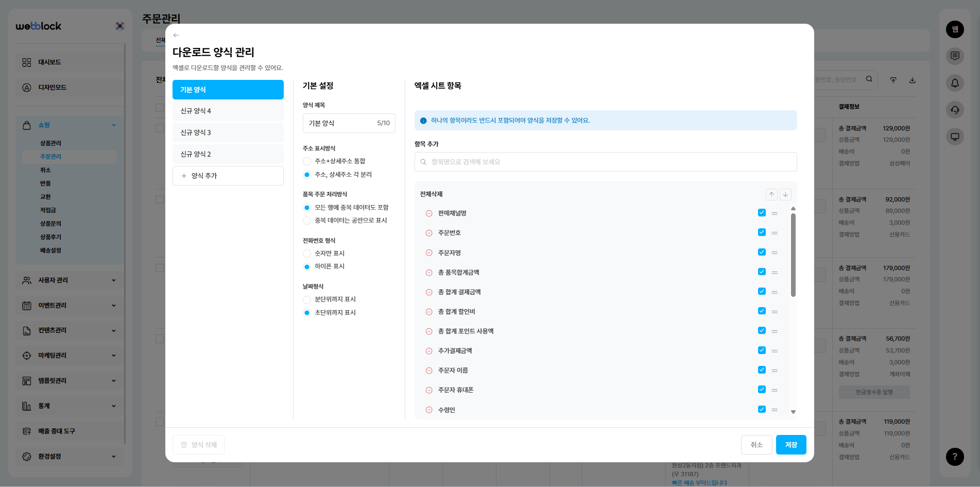
Task: Select the 신규 양식 3 template
Action: point(228,132)
